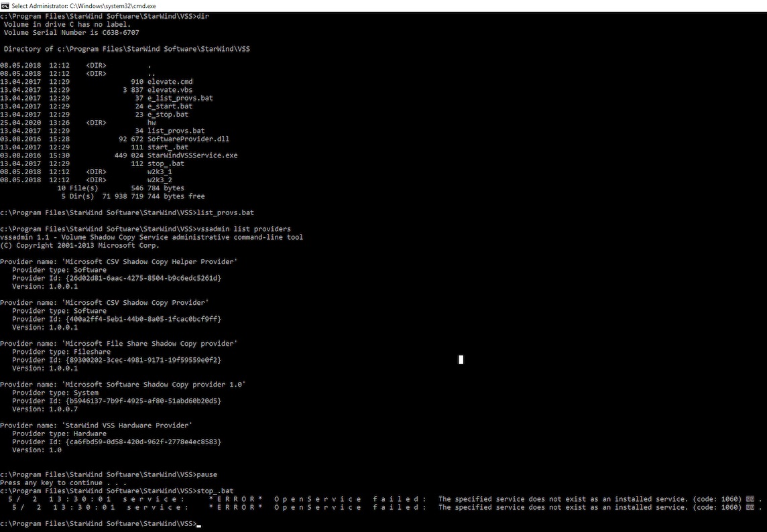Screen dimensions: 767x532
Task: Click e_list_provs.bat in the directory listing
Action: pyautogui.click(x=180, y=98)
